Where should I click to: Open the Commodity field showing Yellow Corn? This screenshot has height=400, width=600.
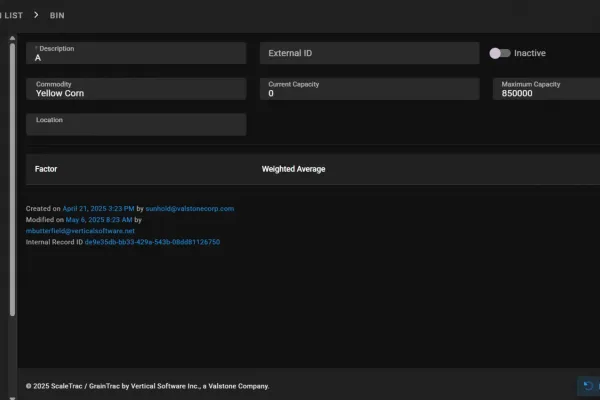(x=136, y=89)
